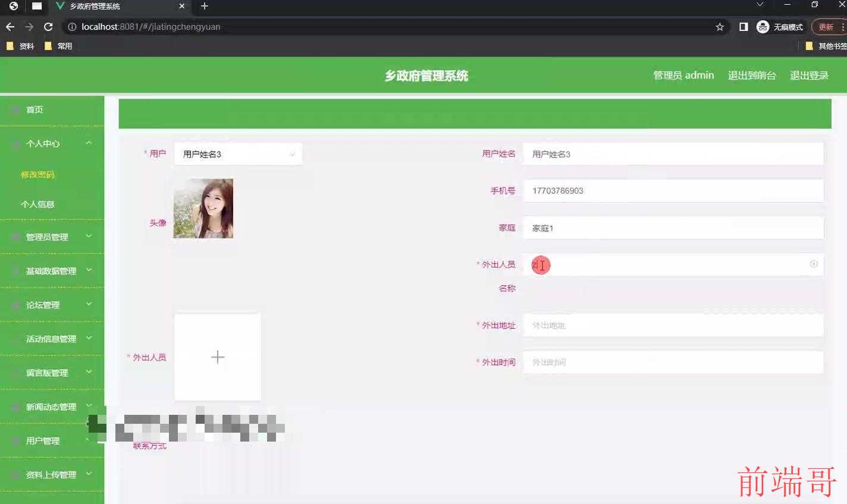
Task: Collapse the 个人中心 sidebar menu
Action: tap(52, 143)
